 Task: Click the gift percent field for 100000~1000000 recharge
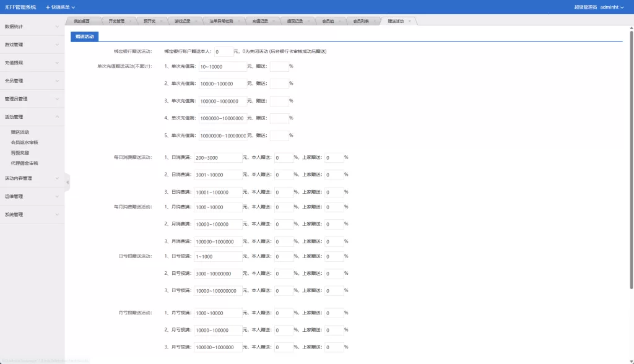point(279,101)
